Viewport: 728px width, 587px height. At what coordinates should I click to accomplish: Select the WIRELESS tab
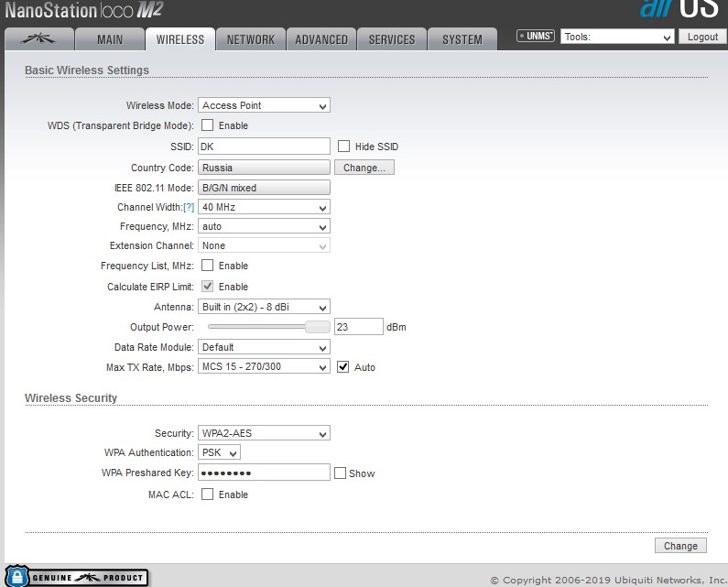(180, 39)
